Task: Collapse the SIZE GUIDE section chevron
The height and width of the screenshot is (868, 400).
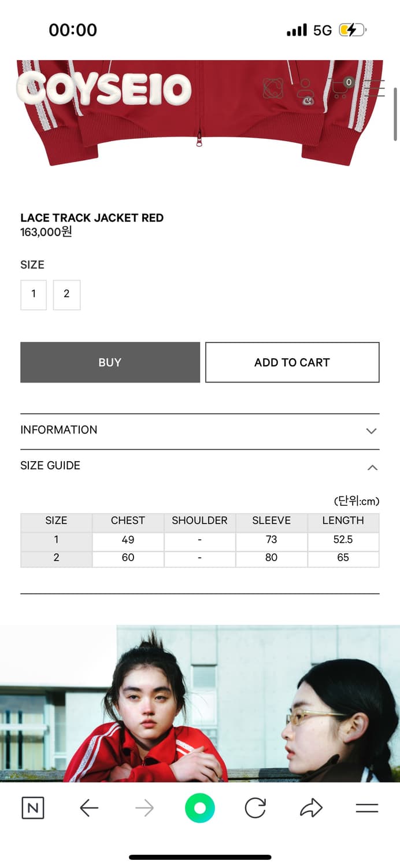Action: click(372, 467)
